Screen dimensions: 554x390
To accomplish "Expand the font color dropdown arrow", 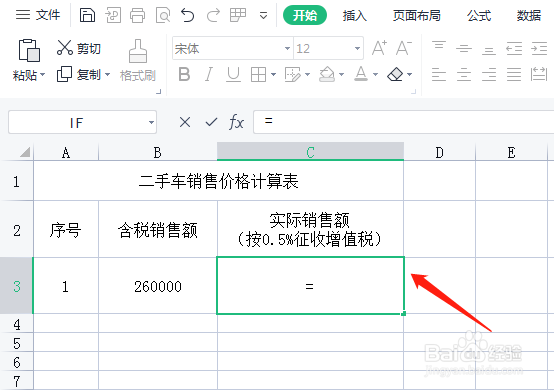I will coord(376,75).
